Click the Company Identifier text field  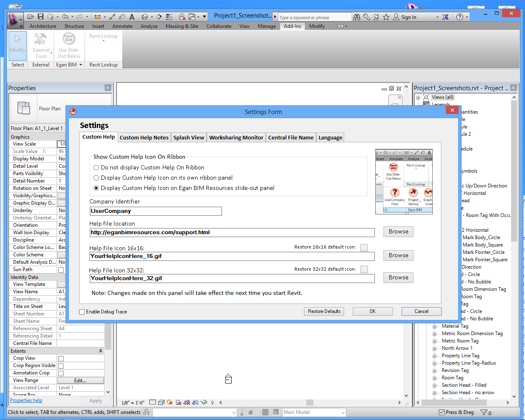pos(155,211)
